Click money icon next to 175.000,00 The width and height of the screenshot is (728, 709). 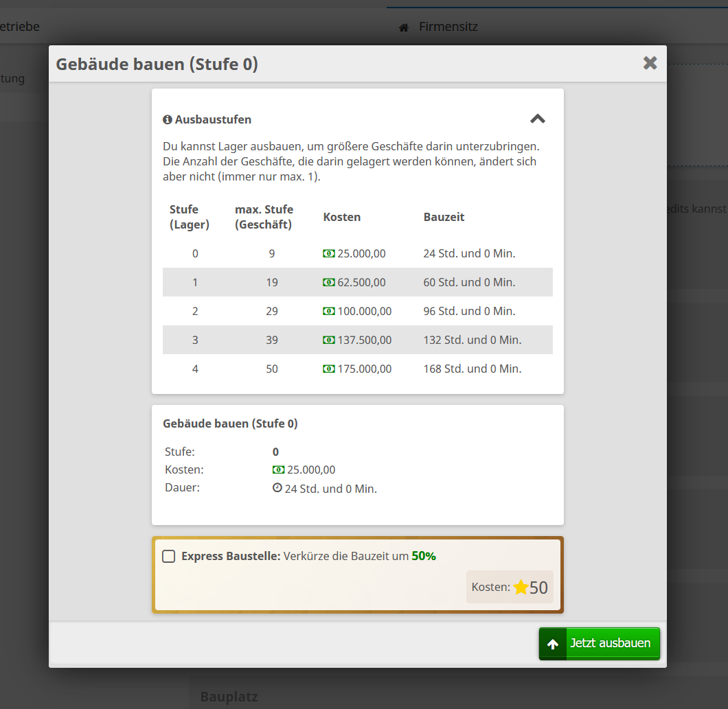tap(329, 369)
